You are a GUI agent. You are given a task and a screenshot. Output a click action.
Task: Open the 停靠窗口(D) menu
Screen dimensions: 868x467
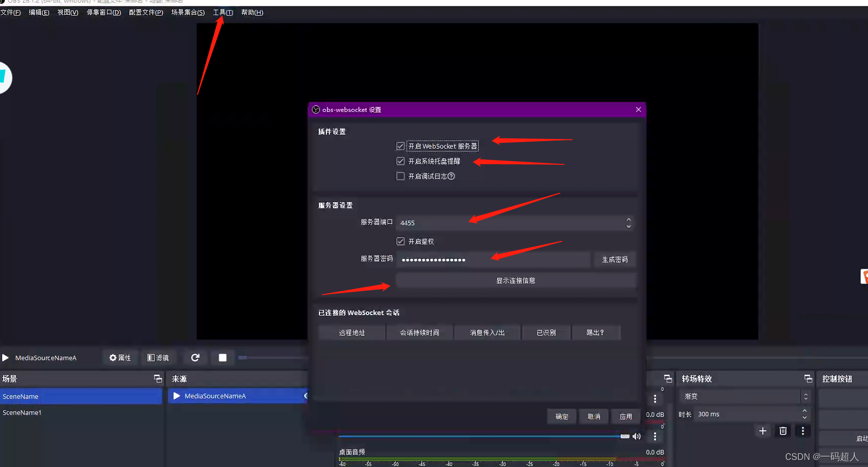104,12
